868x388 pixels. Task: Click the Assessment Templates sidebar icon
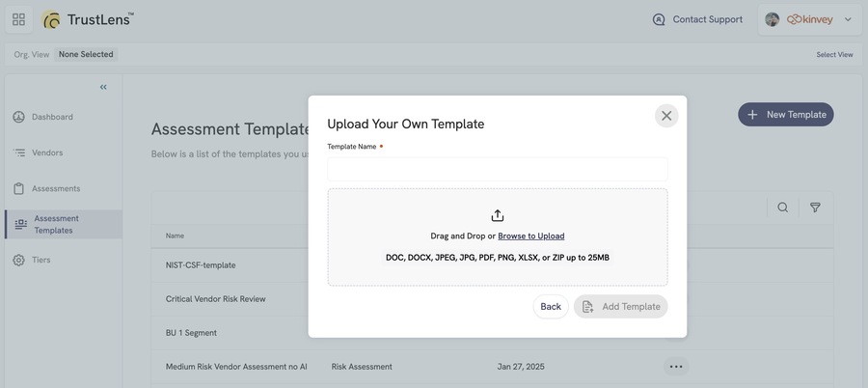click(21, 225)
